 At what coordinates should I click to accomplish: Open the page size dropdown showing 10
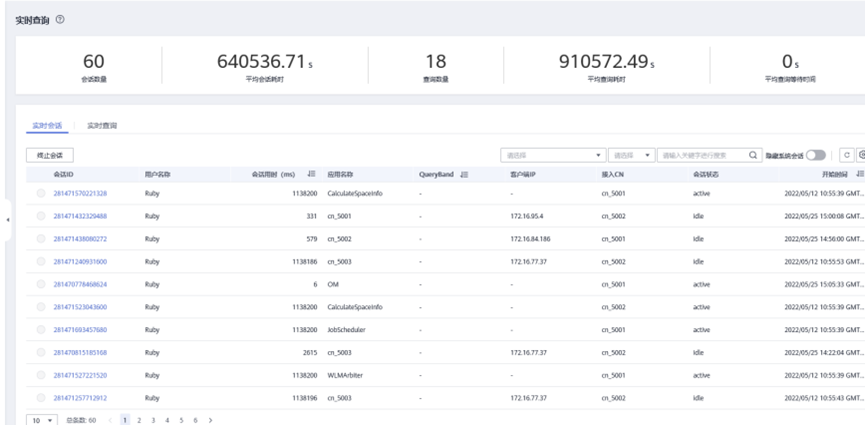(x=41, y=421)
